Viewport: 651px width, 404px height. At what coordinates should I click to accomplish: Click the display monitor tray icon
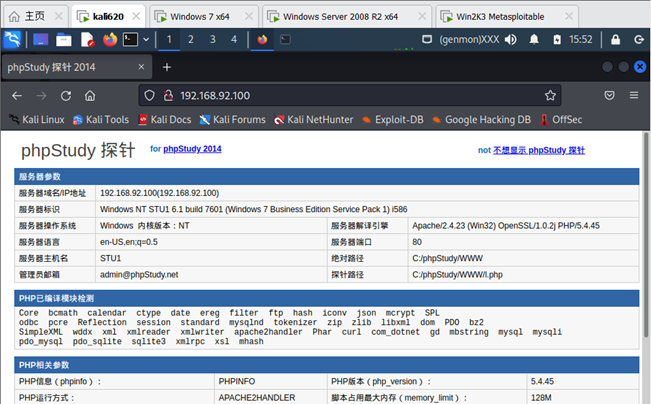pos(427,39)
